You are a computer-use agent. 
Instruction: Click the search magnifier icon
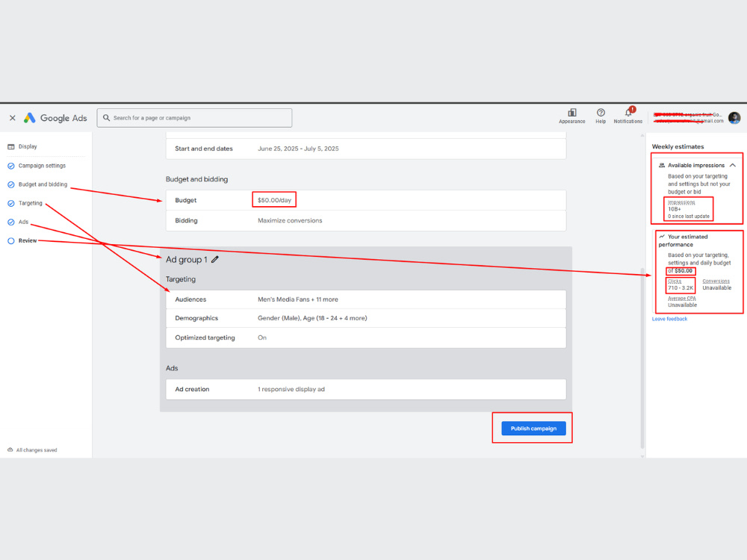click(106, 118)
